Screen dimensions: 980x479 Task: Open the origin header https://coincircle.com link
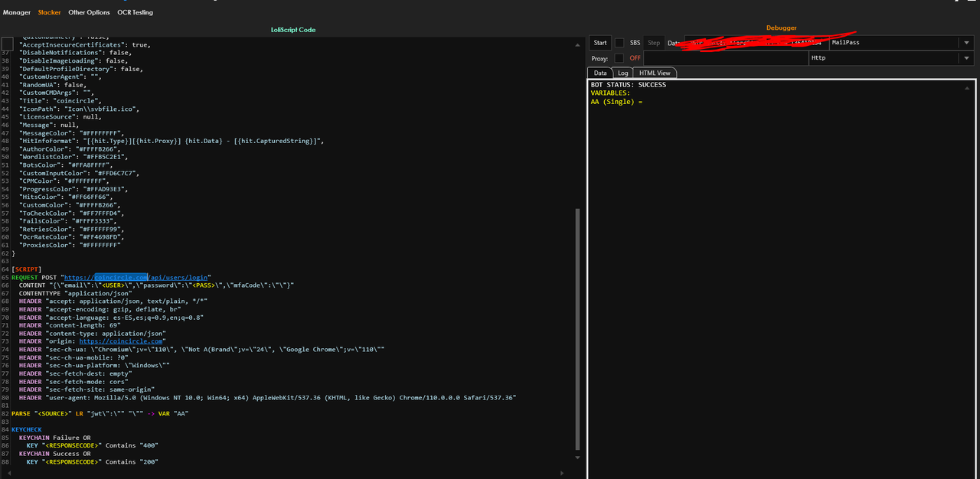tap(121, 341)
